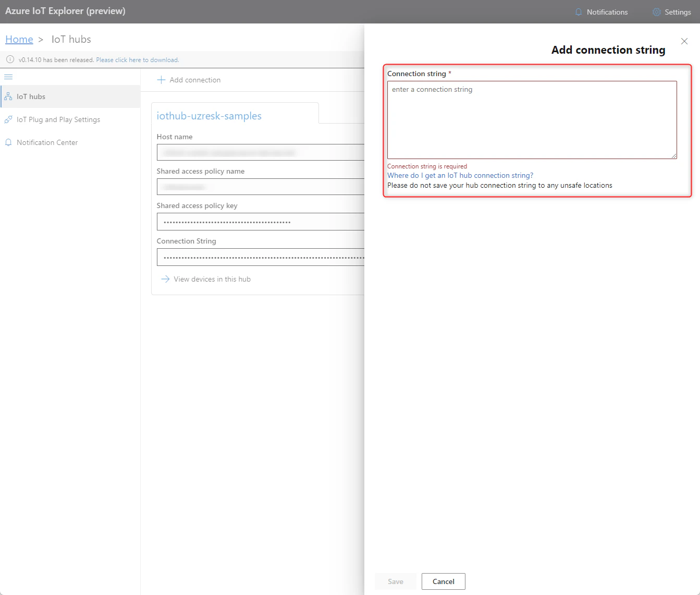
Task: Close the Add connection string panel
Action: 684,41
